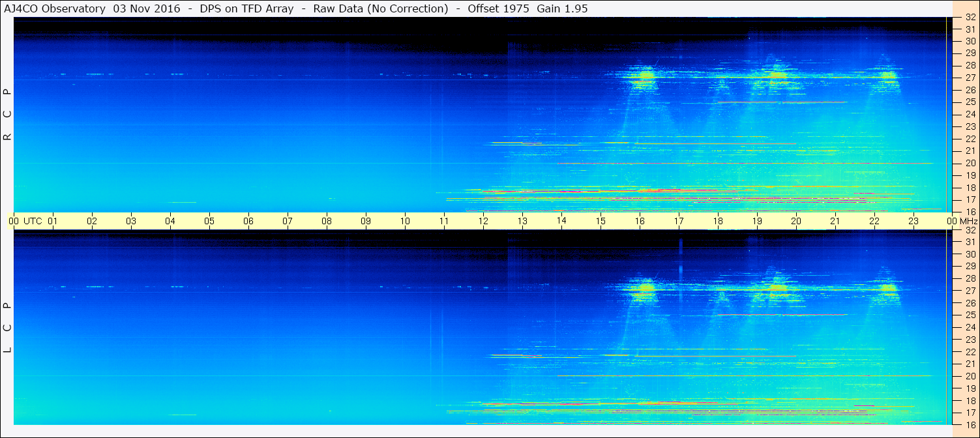Select the 25 MHz label on the LCP scale
The image size is (980, 438).
tap(970, 315)
